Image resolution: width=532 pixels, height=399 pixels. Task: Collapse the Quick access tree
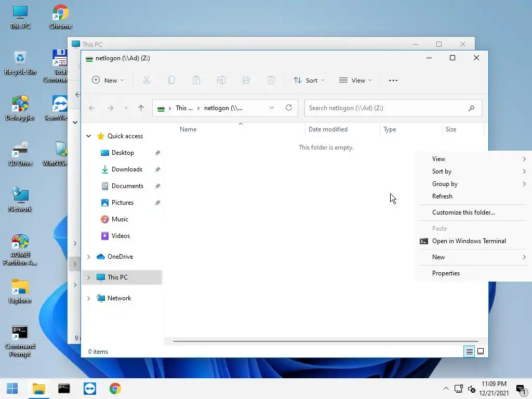coord(88,136)
